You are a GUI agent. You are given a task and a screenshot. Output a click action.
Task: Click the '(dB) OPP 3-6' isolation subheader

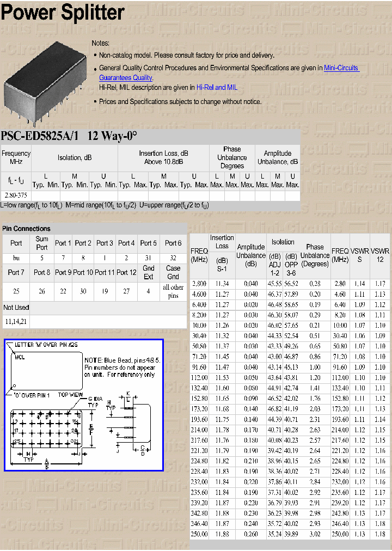pos(291,265)
